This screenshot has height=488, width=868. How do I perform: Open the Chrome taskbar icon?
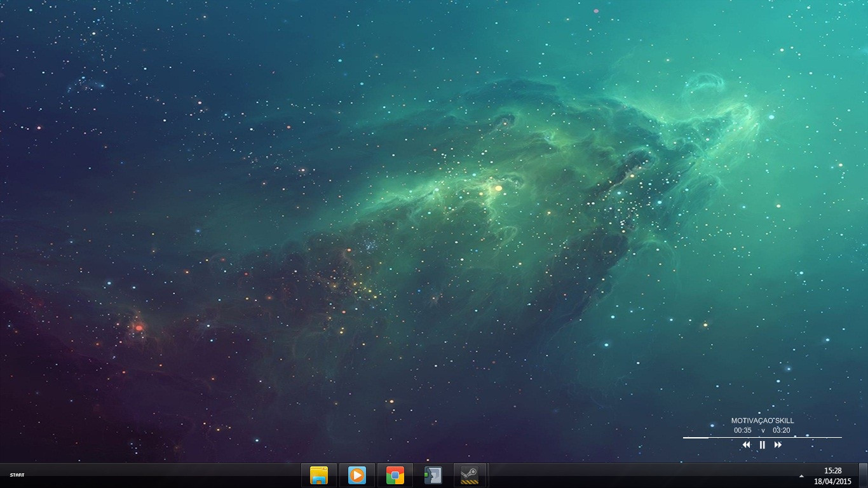click(395, 475)
